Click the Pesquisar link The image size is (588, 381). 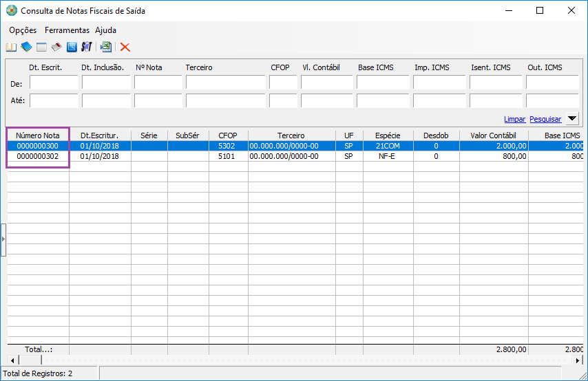click(545, 119)
